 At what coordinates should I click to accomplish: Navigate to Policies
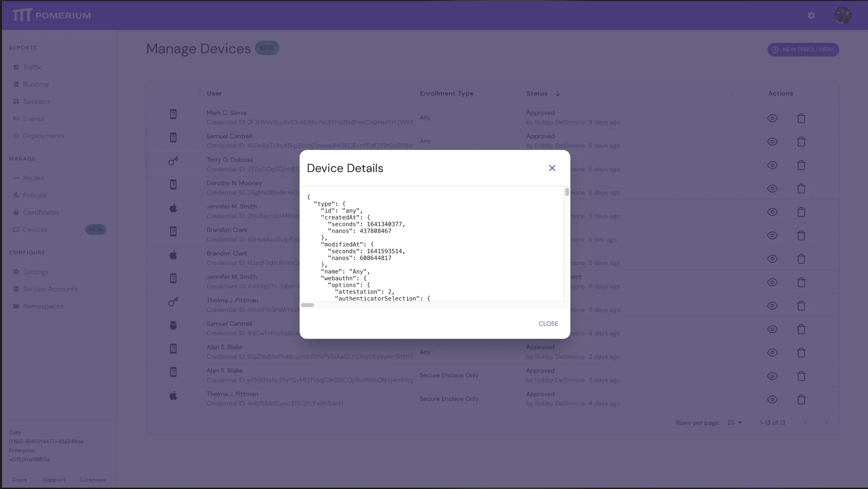[x=34, y=195]
